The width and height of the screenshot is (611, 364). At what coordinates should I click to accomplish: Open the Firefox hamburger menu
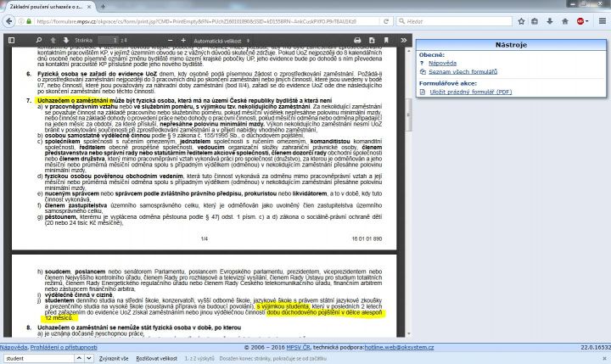[603, 21]
